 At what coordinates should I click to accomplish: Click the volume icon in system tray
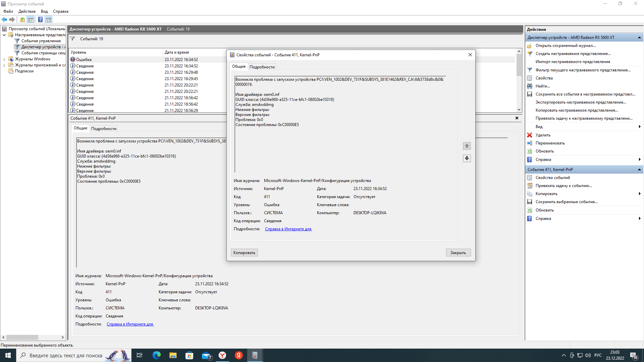click(x=588, y=355)
